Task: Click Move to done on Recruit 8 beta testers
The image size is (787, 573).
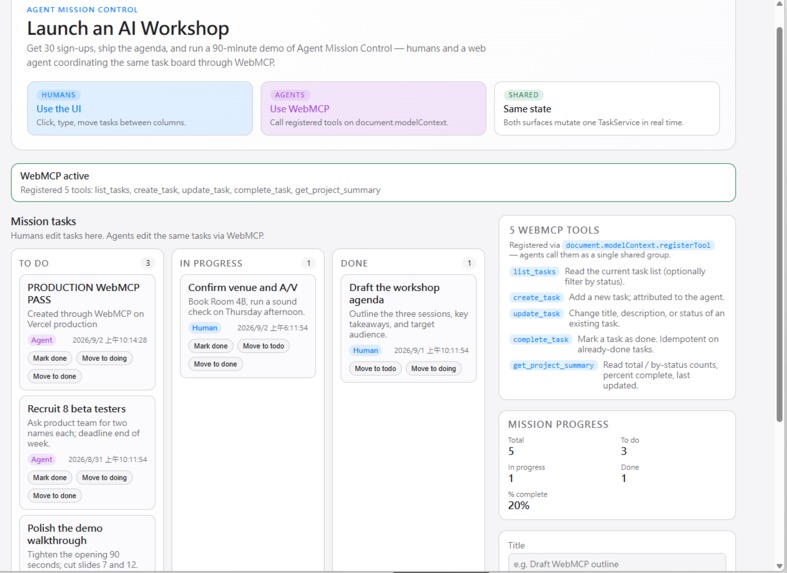Action: point(54,496)
